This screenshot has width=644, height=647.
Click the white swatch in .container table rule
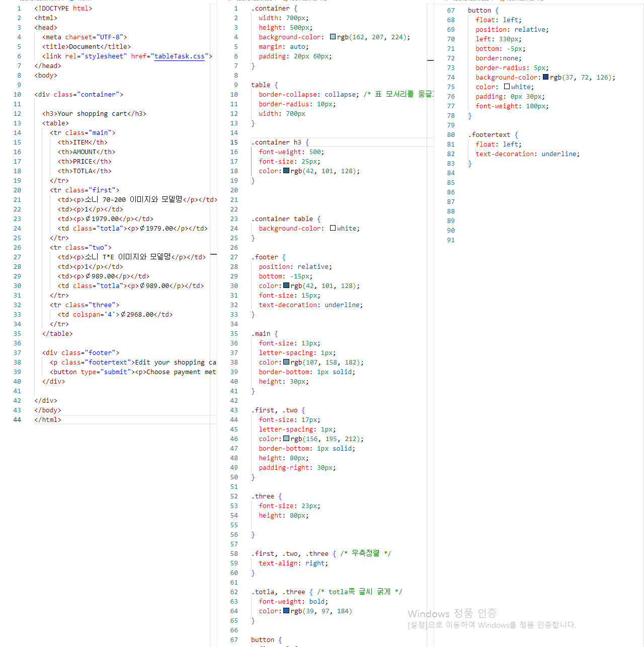tap(333, 228)
